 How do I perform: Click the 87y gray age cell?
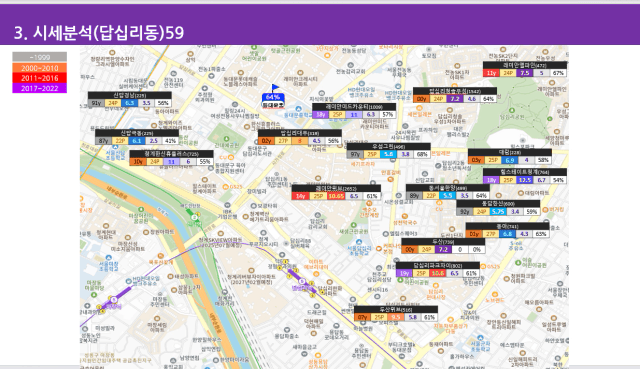pos(104,140)
